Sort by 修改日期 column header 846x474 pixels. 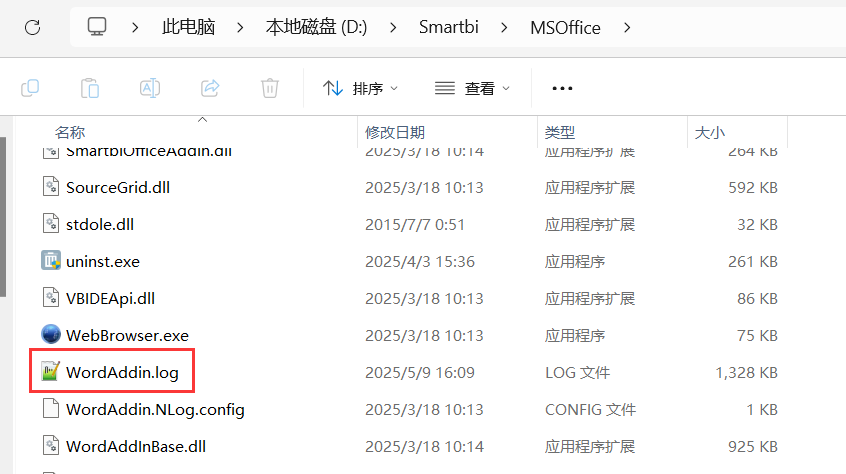click(395, 132)
